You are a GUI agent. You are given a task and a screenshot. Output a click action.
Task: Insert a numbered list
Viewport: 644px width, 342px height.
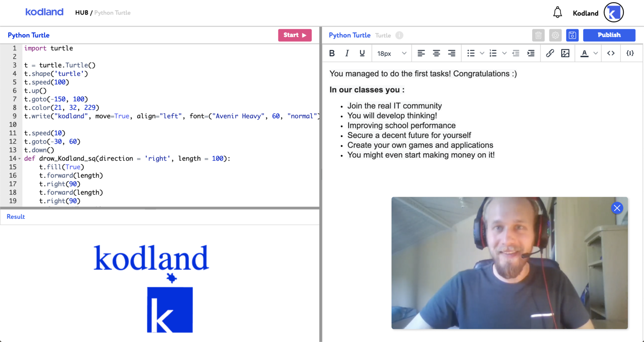click(x=493, y=53)
